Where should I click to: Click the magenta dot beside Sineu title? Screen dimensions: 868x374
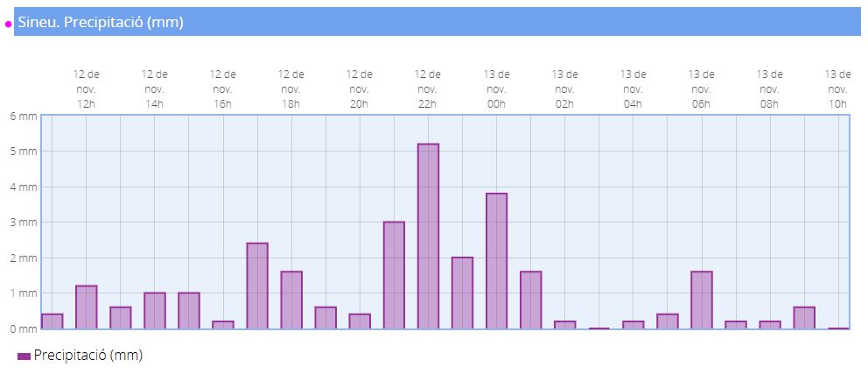pyautogui.click(x=8, y=24)
